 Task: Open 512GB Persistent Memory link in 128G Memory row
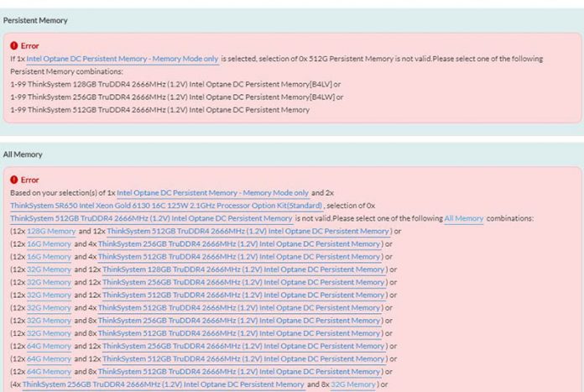[x=248, y=231]
